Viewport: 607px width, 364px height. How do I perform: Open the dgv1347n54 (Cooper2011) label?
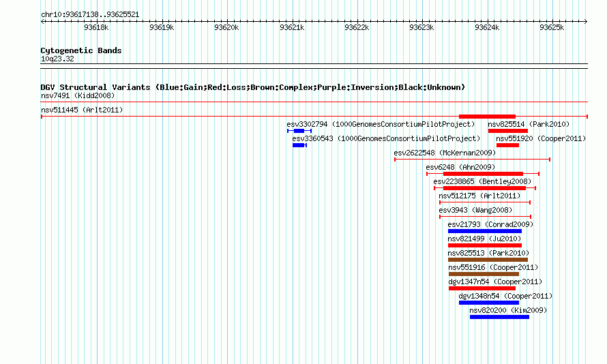pyautogui.click(x=495, y=282)
